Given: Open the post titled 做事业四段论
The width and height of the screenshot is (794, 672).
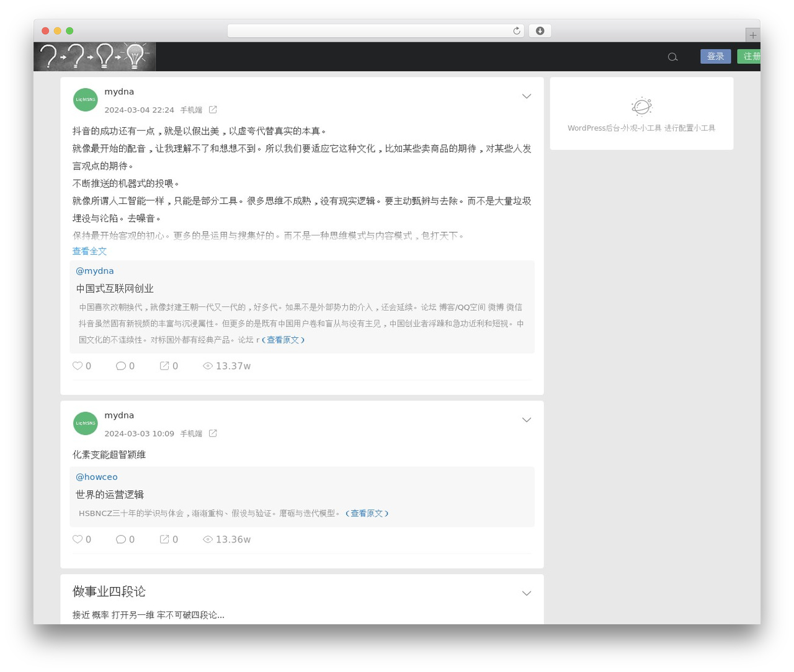Looking at the screenshot, I should pos(109,591).
